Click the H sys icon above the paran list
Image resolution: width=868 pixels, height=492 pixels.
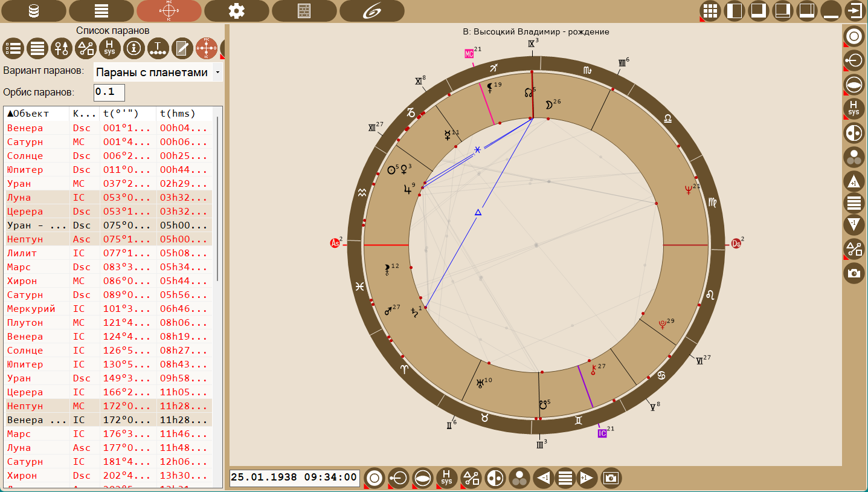(x=110, y=47)
